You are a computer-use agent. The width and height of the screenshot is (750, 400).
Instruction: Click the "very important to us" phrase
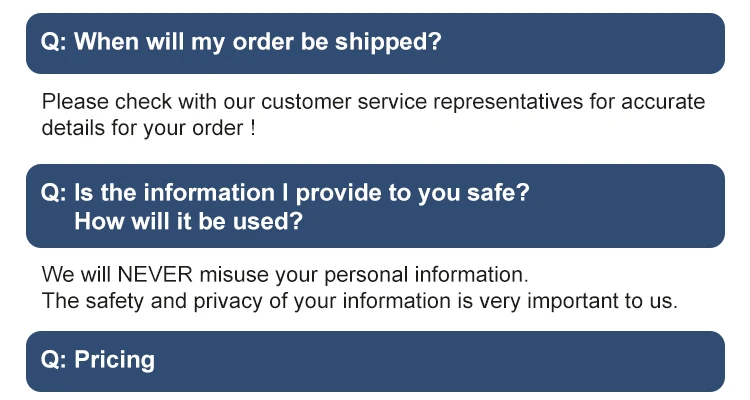click(594, 300)
